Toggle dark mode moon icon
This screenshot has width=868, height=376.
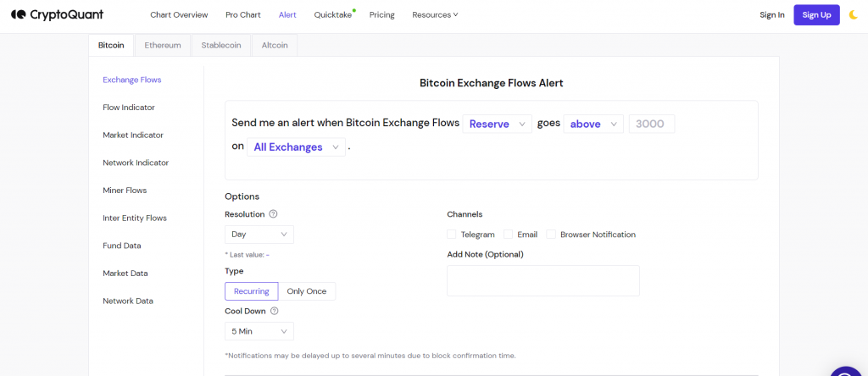(853, 15)
